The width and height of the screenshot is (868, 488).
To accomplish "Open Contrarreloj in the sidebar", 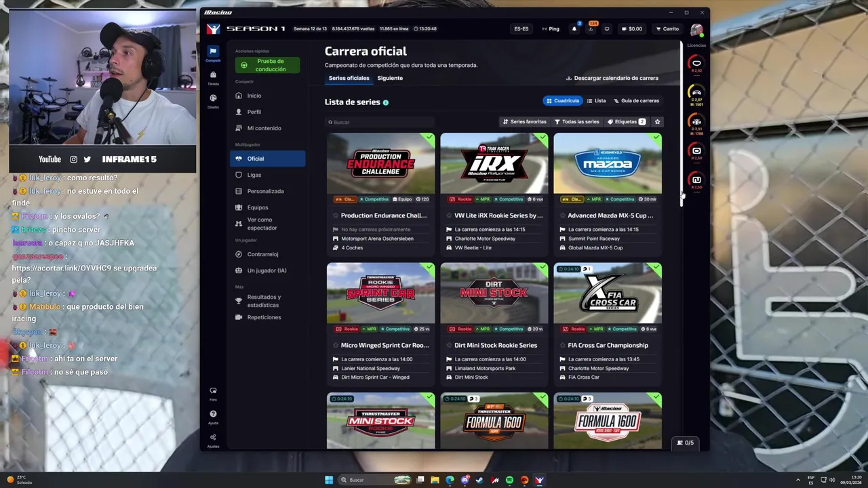I will click(x=268, y=254).
